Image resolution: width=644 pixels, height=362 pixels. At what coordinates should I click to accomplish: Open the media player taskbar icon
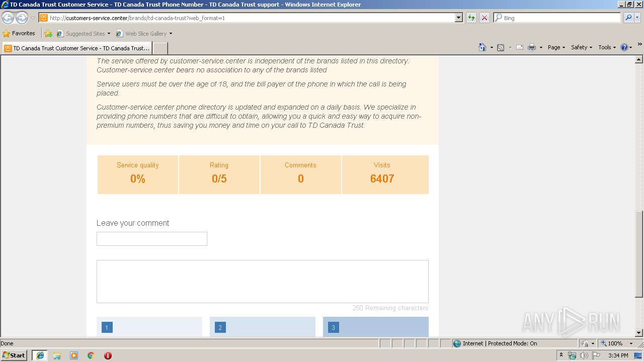coord(74,355)
